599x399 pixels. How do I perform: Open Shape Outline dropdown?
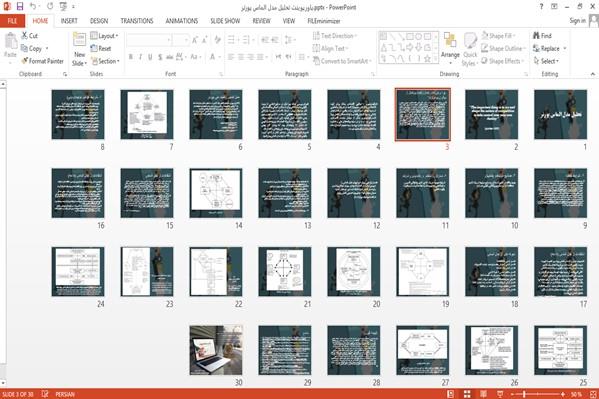tap(503, 49)
